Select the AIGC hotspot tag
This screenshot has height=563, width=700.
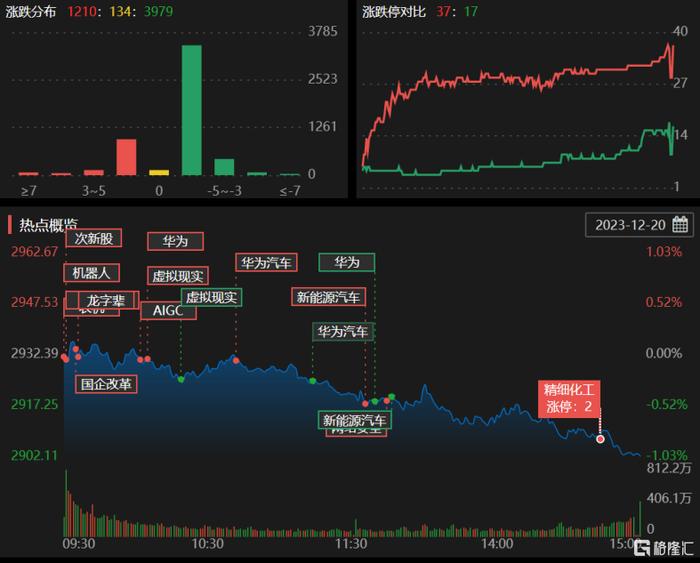tap(168, 310)
